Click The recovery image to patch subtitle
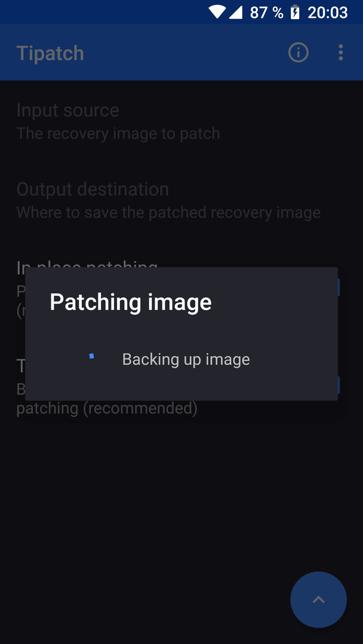This screenshot has height=644, width=363. pyautogui.click(x=118, y=134)
